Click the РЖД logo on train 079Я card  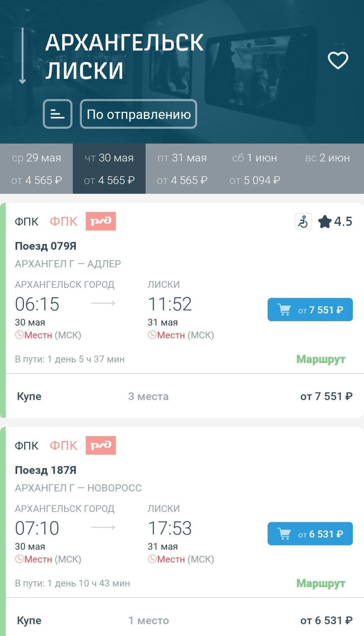pos(101,221)
